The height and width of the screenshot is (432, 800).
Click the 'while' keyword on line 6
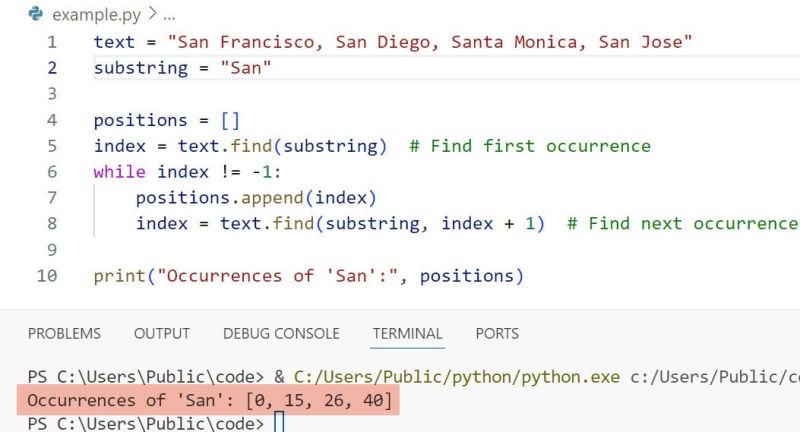tap(119, 172)
